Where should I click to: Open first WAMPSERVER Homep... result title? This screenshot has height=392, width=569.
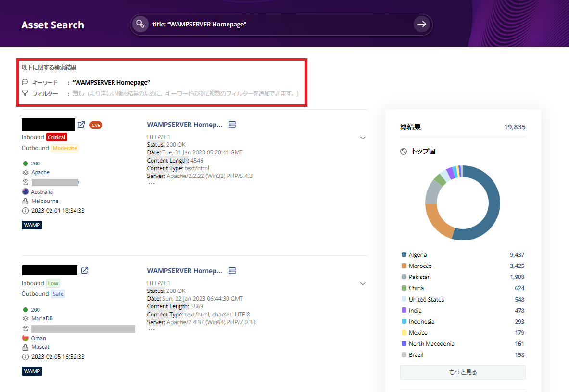click(184, 125)
